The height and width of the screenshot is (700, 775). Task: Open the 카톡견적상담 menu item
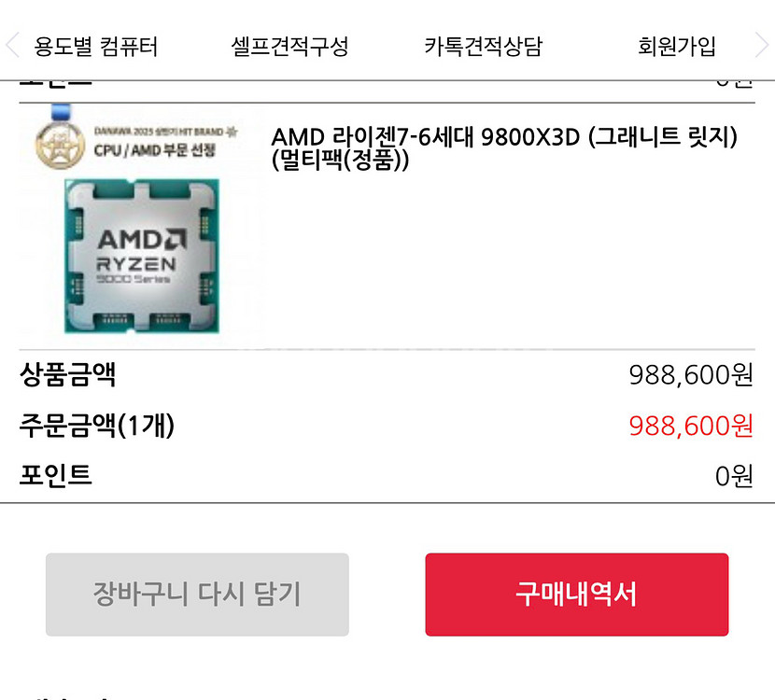point(483,47)
